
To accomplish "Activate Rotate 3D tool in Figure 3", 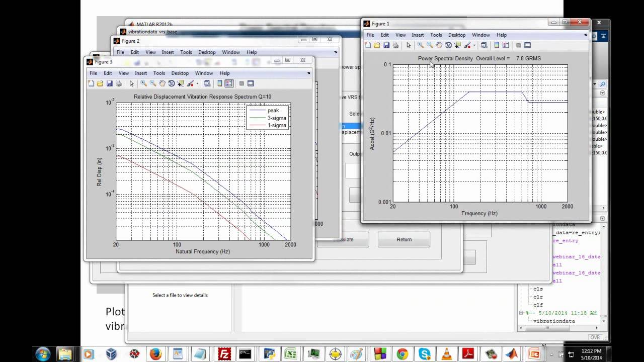I will tap(172, 83).
